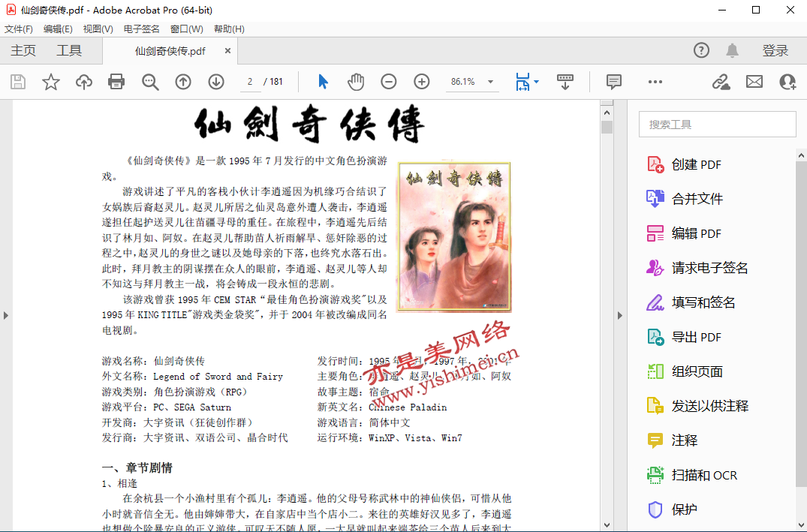Close the 仙剑奇侠传.pdf document tab
The width and height of the screenshot is (807, 532).
(227, 51)
